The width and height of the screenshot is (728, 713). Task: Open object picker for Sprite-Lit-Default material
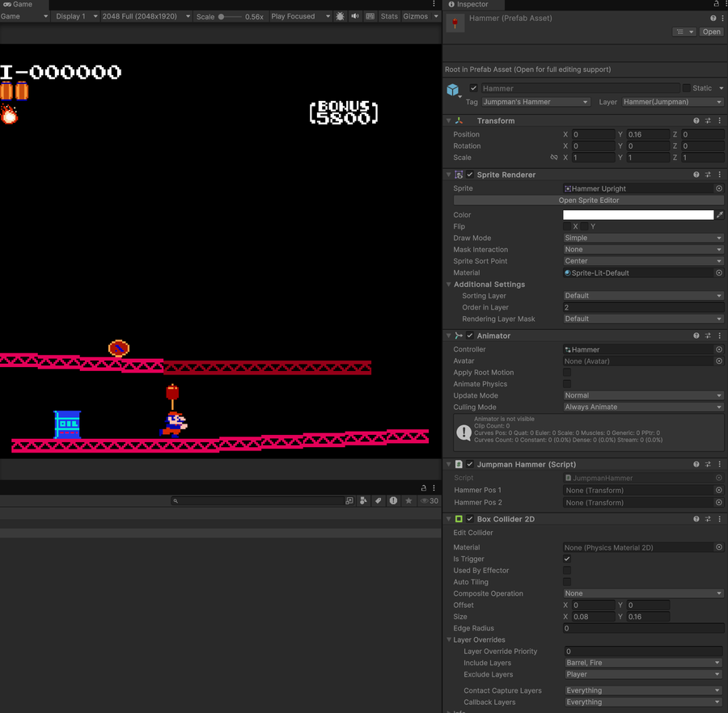pyautogui.click(x=719, y=272)
